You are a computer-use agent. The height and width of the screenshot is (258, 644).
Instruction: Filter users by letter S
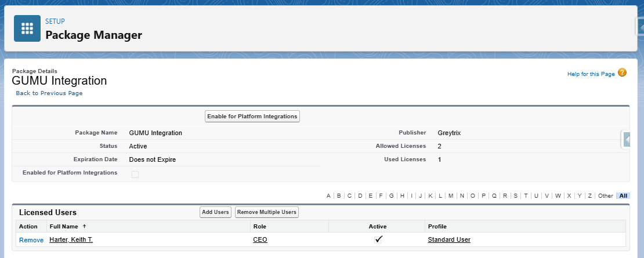515,195
